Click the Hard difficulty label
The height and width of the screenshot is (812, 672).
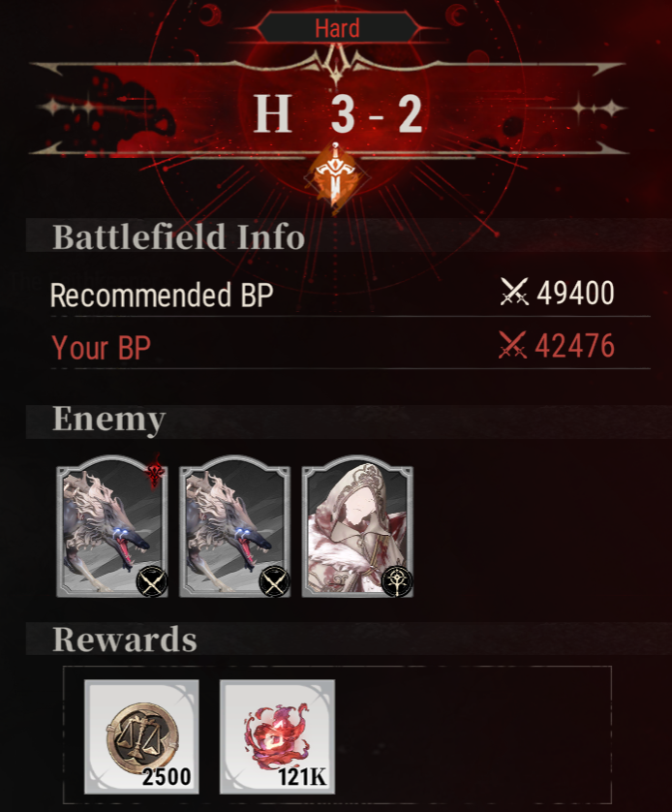pos(337,28)
